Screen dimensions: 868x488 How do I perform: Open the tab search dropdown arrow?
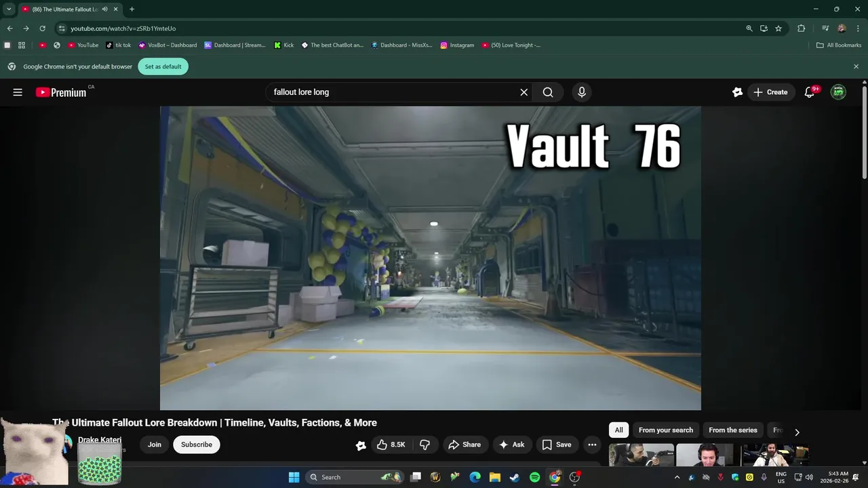[x=9, y=9]
